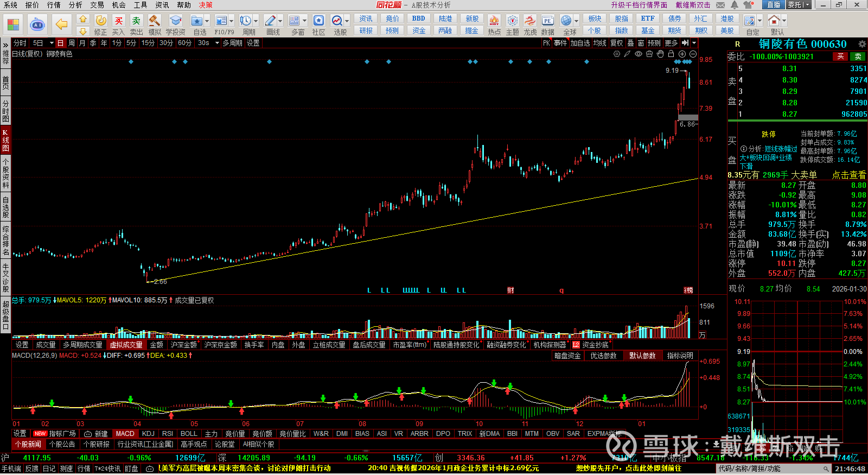868x475 pixels.
Task: Open the 个股公告 announcements tab
Action: click(x=62, y=444)
